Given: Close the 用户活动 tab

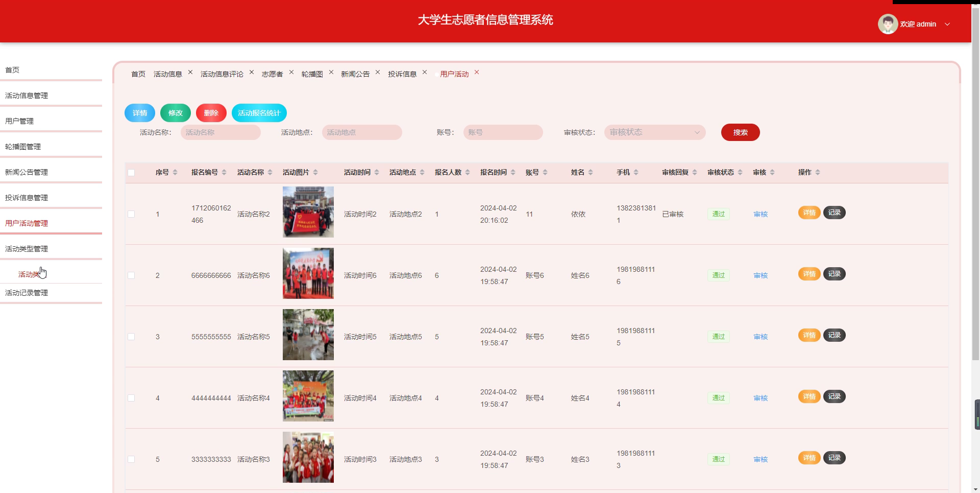Looking at the screenshot, I should pos(477,72).
